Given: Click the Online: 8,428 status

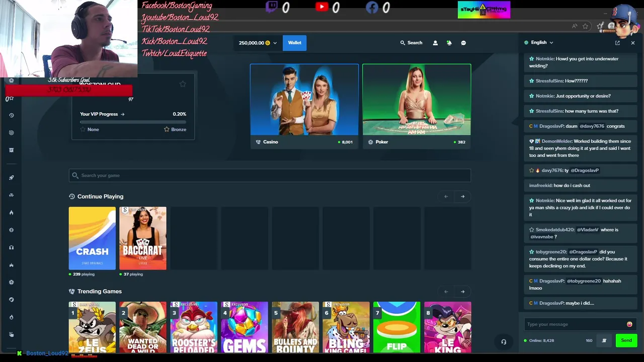Looking at the screenshot, I should coord(541,340).
